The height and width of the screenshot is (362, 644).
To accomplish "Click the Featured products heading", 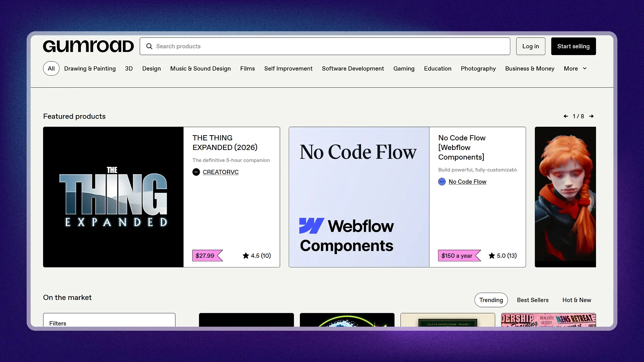I will pyautogui.click(x=74, y=116).
